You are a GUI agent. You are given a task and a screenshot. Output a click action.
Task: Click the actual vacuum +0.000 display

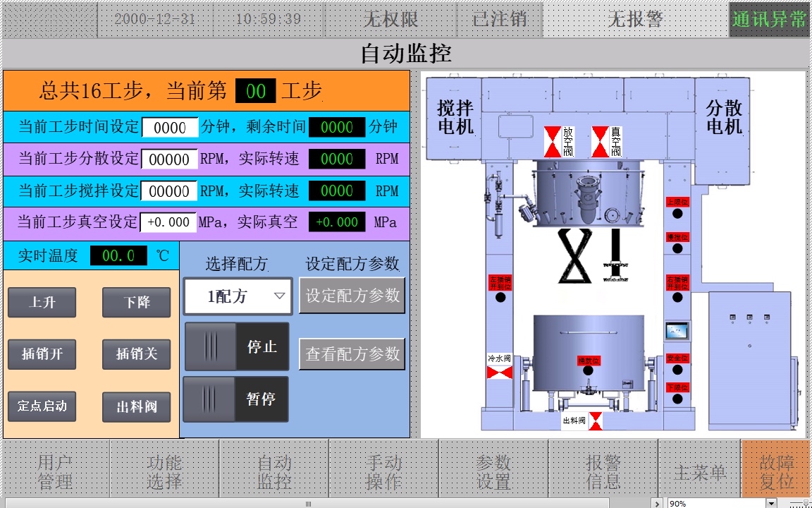click(337, 222)
